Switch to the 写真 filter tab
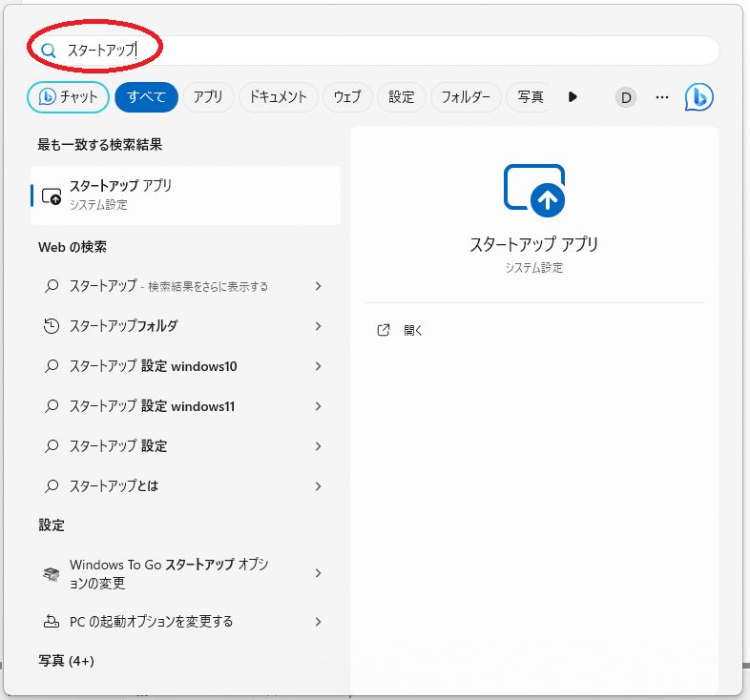The width and height of the screenshot is (750, 700). click(x=530, y=97)
